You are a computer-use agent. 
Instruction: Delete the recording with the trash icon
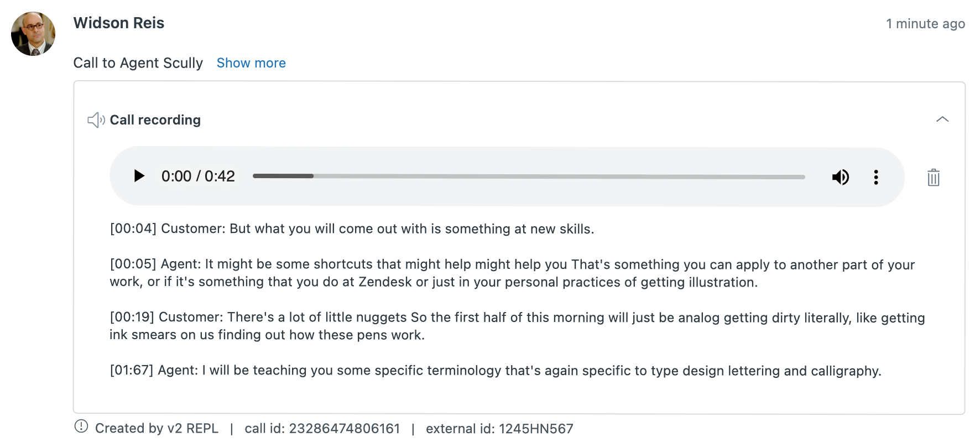tap(934, 178)
